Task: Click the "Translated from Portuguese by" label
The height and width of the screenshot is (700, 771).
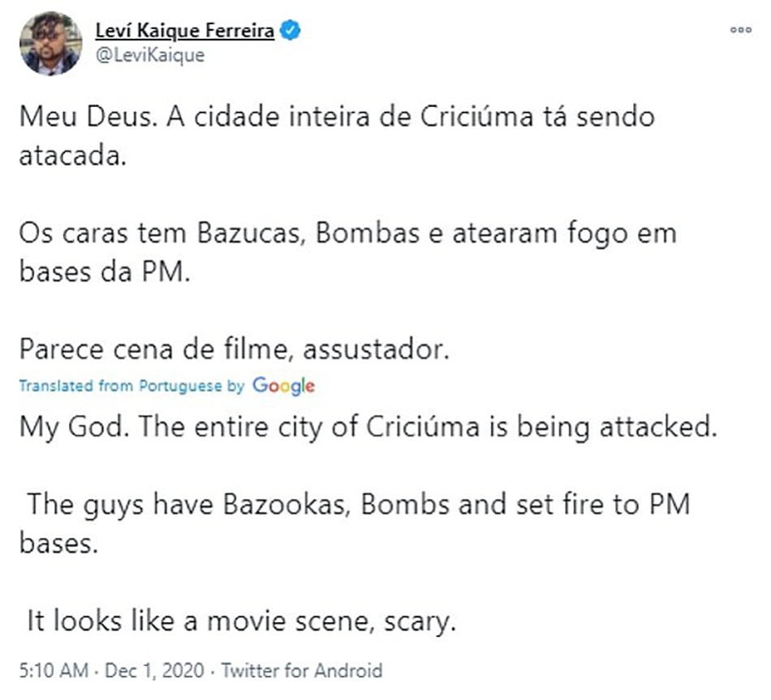Action: tap(131, 386)
